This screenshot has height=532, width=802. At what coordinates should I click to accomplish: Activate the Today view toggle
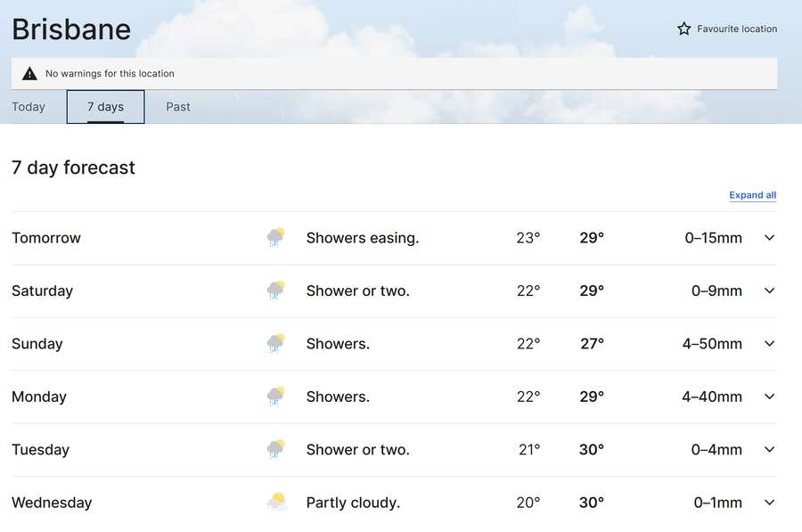29,106
